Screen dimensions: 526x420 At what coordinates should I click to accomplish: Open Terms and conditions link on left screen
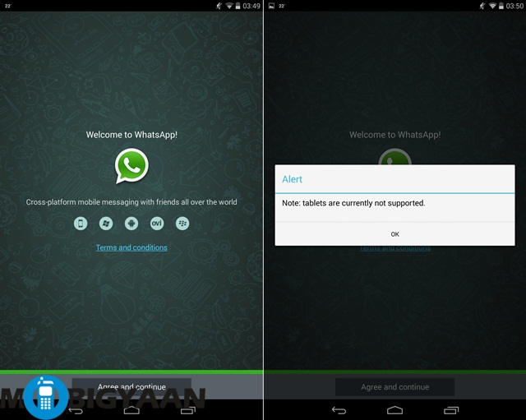point(131,247)
